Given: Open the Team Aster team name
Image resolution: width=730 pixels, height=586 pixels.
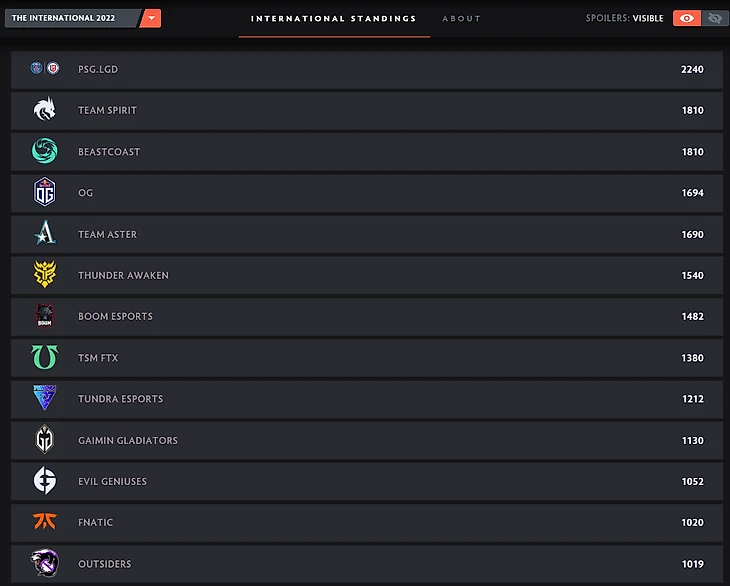Looking at the screenshot, I should (x=108, y=235).
